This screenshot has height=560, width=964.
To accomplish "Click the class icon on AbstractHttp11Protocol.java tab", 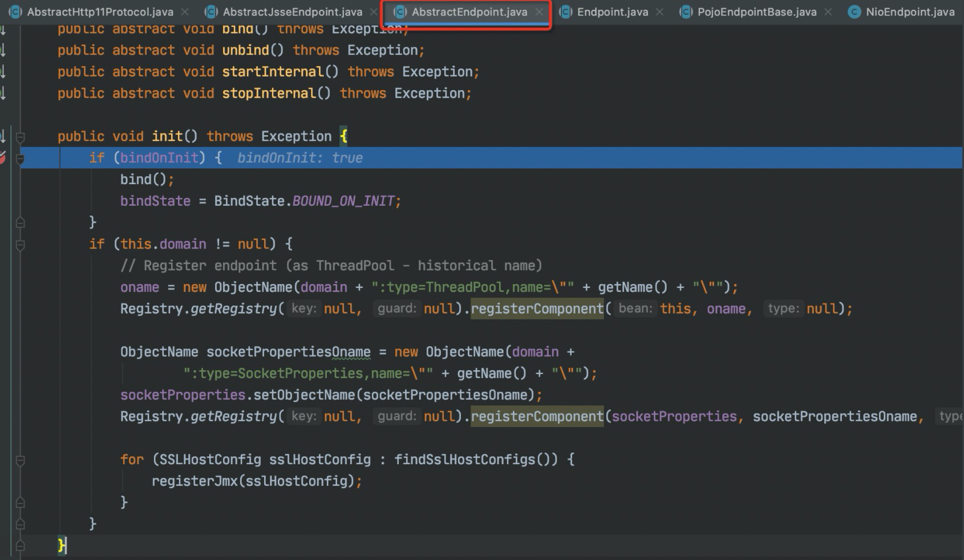I will click(15, 11).
